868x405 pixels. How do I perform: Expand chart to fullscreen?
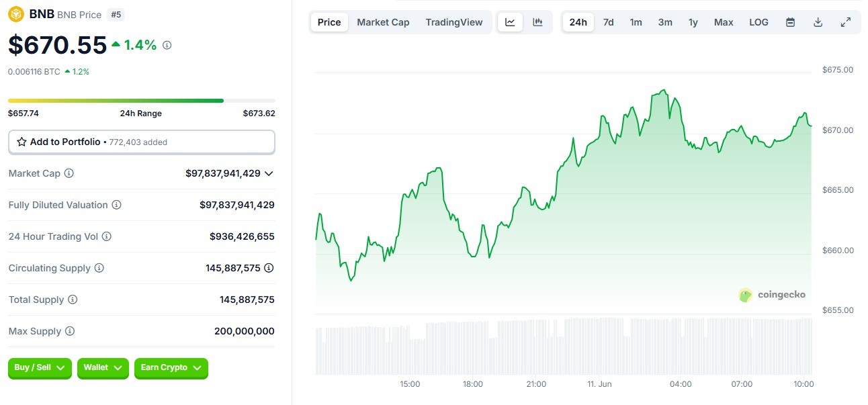tap(846, 22)
